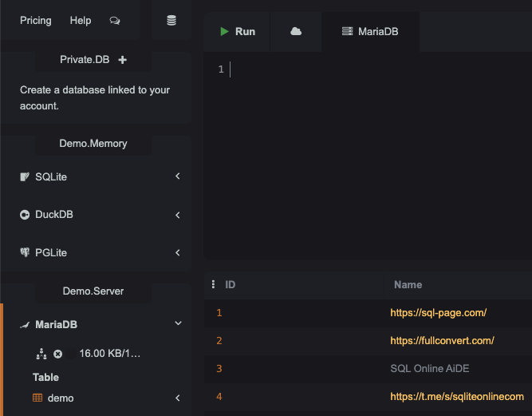
Task: Click the Run button
Action: click(x=237, y=32)
